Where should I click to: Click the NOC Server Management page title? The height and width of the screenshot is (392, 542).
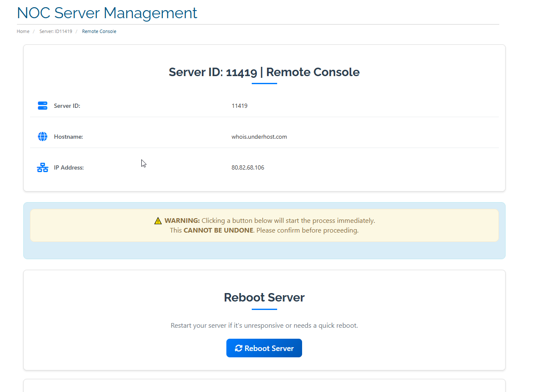(107, 13)
